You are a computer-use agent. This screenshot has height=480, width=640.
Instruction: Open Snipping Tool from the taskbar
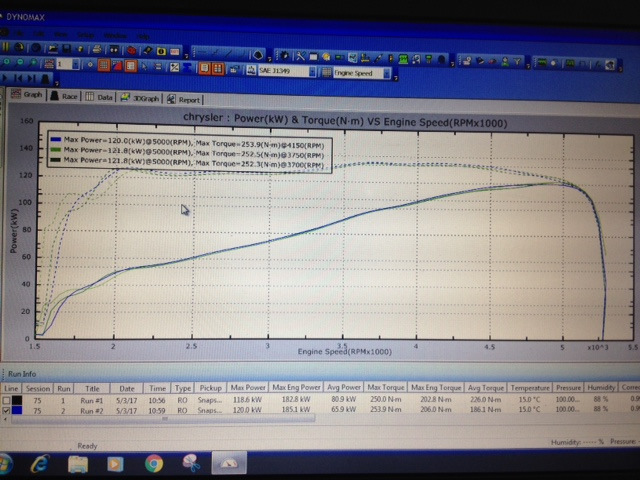(x=191, y=463)
